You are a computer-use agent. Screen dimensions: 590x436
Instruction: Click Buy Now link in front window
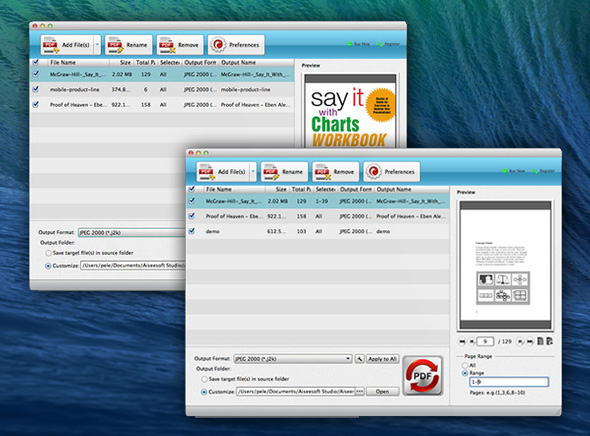coord(514,171)
